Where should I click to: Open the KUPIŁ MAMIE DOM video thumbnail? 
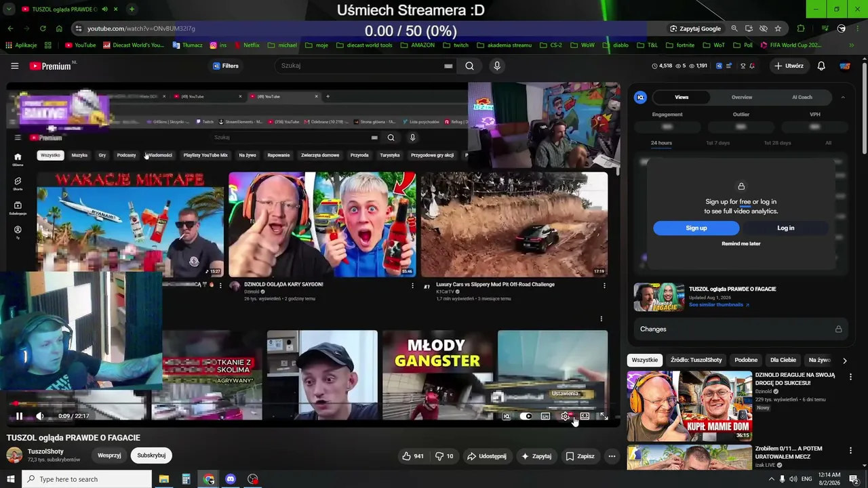pyautogui.click(x=689, y=407)
